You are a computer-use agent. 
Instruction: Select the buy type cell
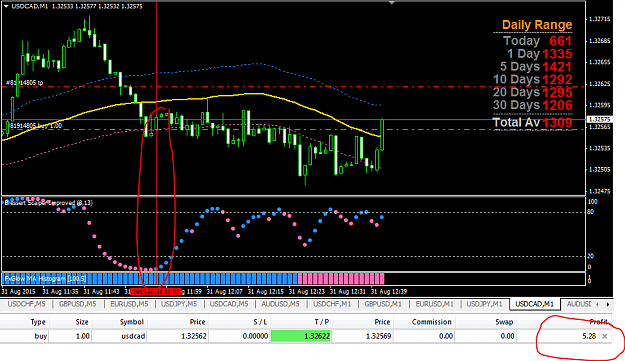pos(41,336)
